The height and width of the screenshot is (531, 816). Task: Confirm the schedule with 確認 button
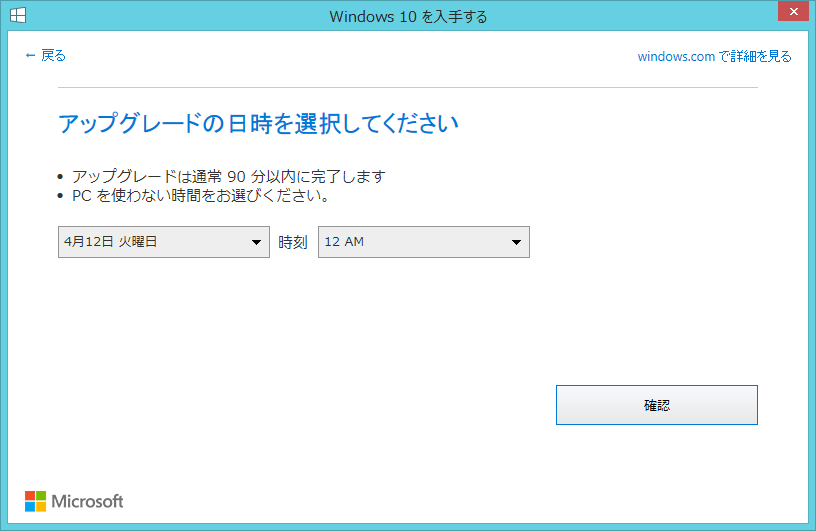tap(657, 405)
